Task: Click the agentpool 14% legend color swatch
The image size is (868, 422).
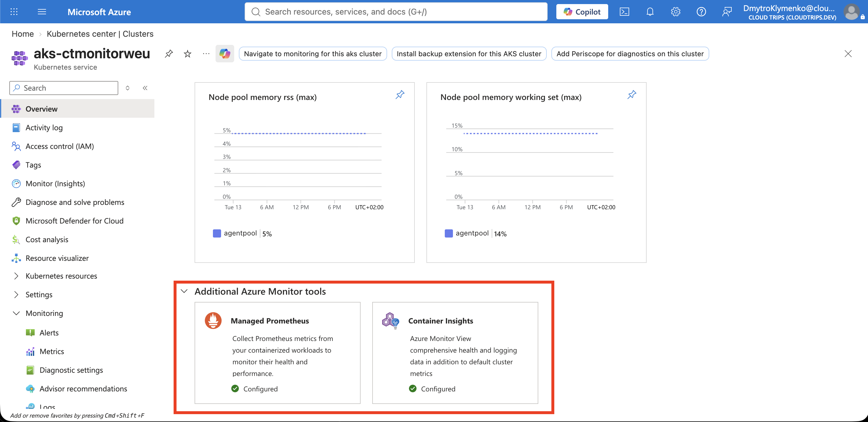Action: [x=449, y=233]
